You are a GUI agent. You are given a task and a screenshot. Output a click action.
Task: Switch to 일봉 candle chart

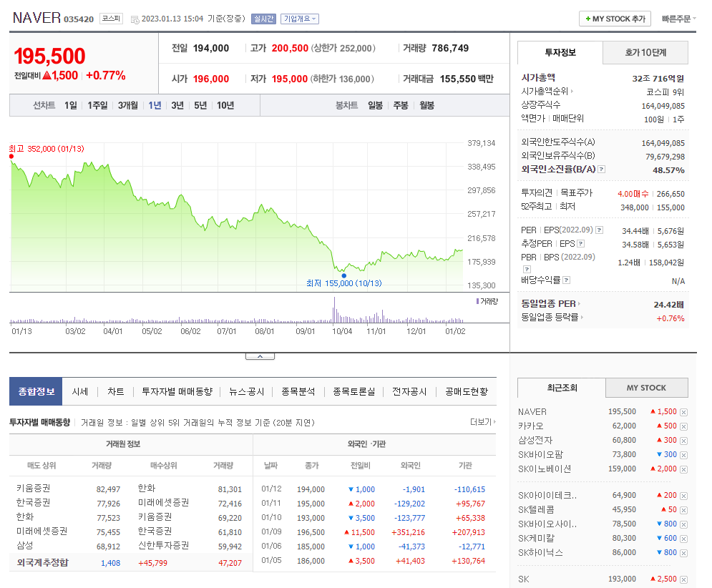pos(376,105)
